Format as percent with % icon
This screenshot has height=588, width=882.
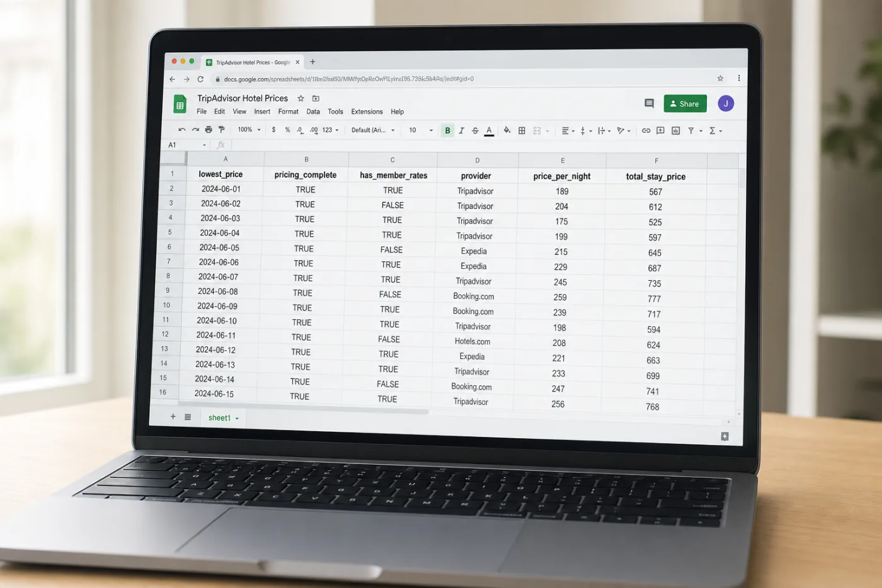[287, 130]
